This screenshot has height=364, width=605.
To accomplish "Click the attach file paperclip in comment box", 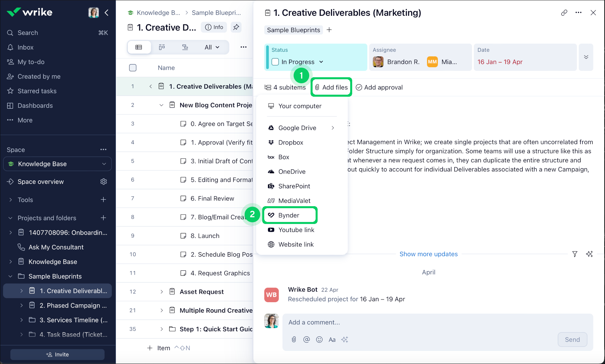I will [x=294, y=339].
